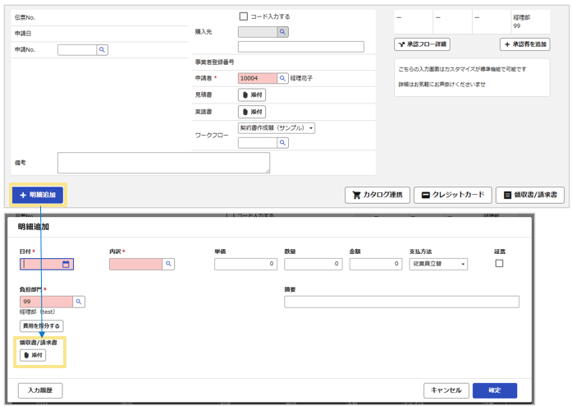Click 承認者を追加 button
The height and width of the screenshot is (406, 572).
point(525,45)
